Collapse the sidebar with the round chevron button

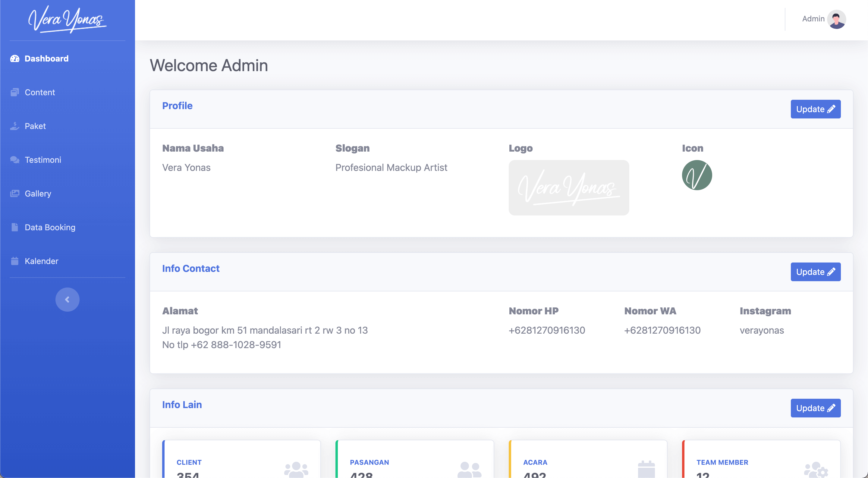coord(68,300)
